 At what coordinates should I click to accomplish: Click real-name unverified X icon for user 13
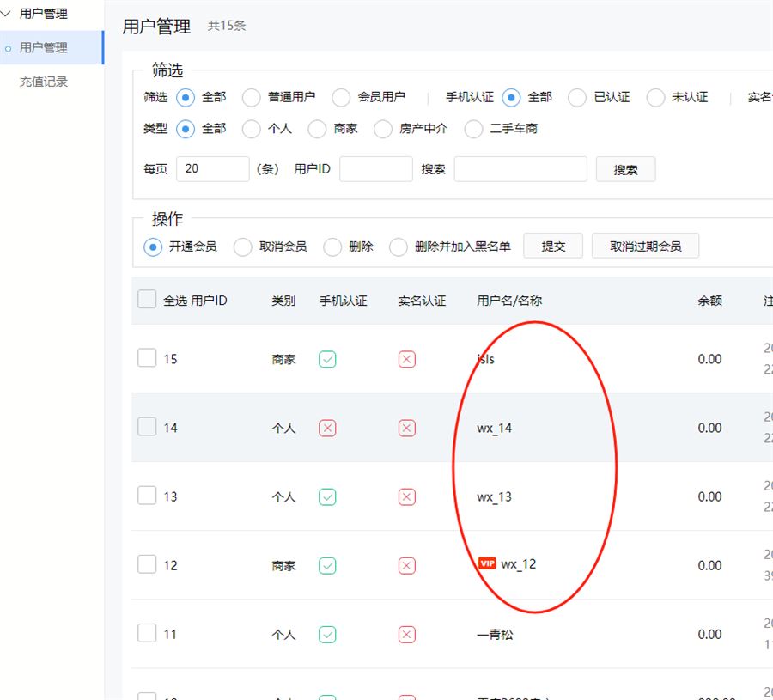point(407,496)
